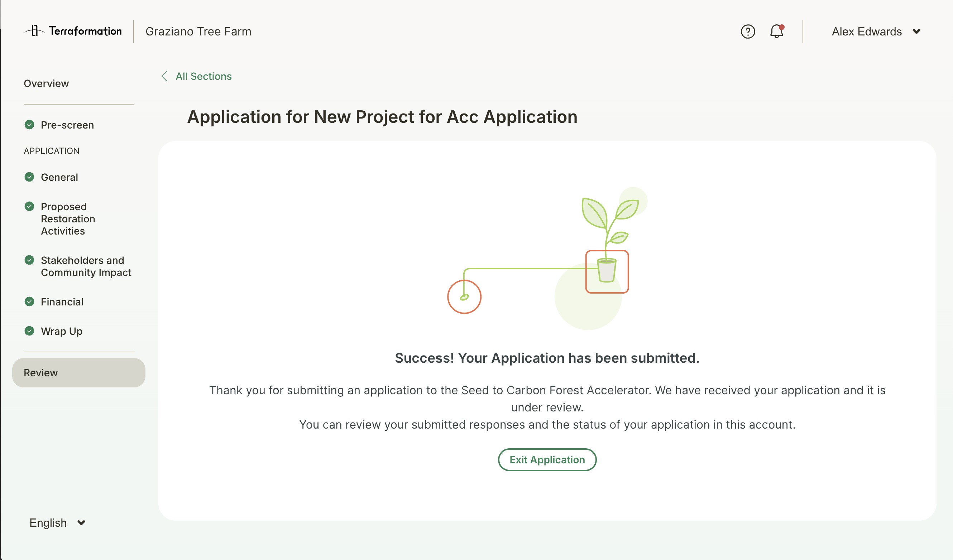
Task: Open Proposed Restoration Activities section
Action: [68, 219]
